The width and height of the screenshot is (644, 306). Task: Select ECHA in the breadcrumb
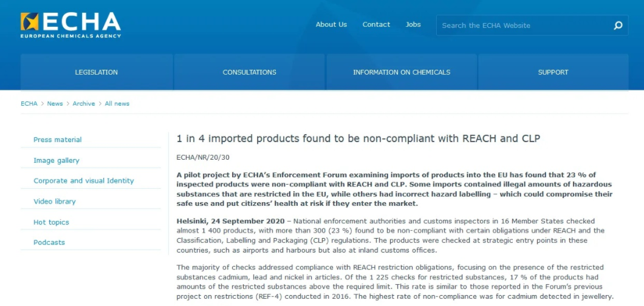[x=29, y=104]
